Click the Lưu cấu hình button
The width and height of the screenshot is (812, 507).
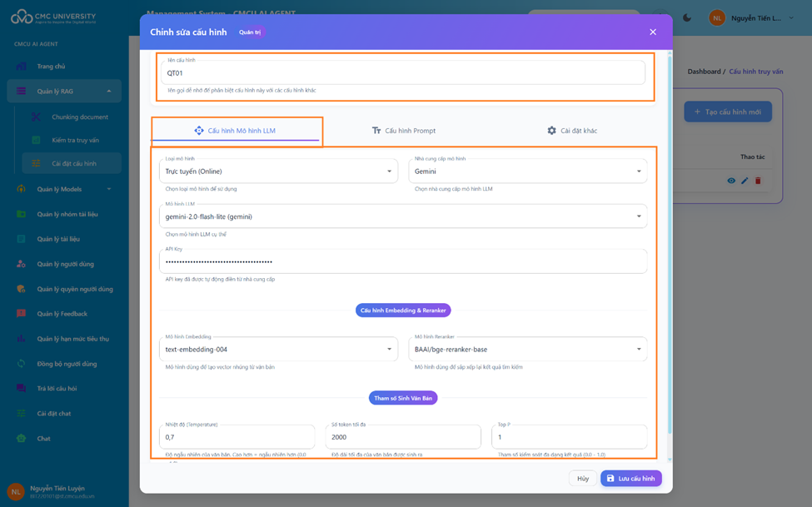click(630, 479)
